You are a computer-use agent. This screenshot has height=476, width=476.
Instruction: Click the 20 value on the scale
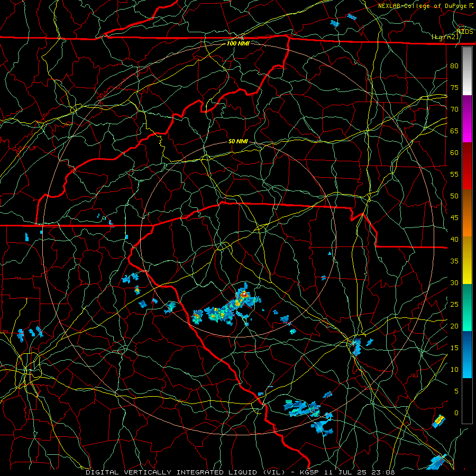click(x=454, y=326)
